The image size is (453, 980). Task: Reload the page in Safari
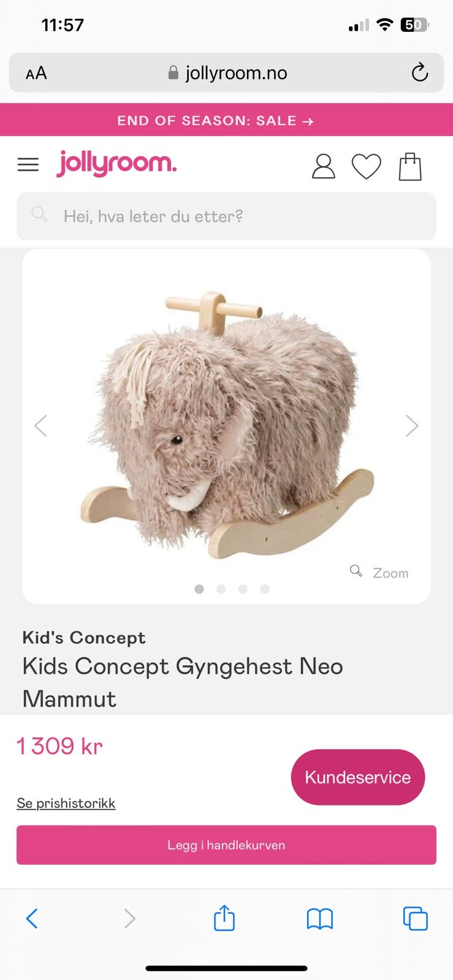click(x=419, y=72)
